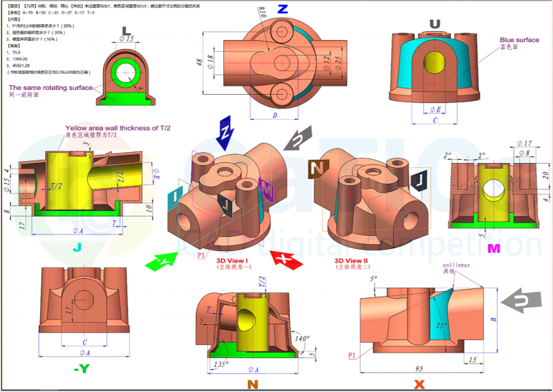Image resolution: width=553 pixels, height=392 pixels.
Task: Click the 140° angle dimension
Action: [x=302, y=339]
